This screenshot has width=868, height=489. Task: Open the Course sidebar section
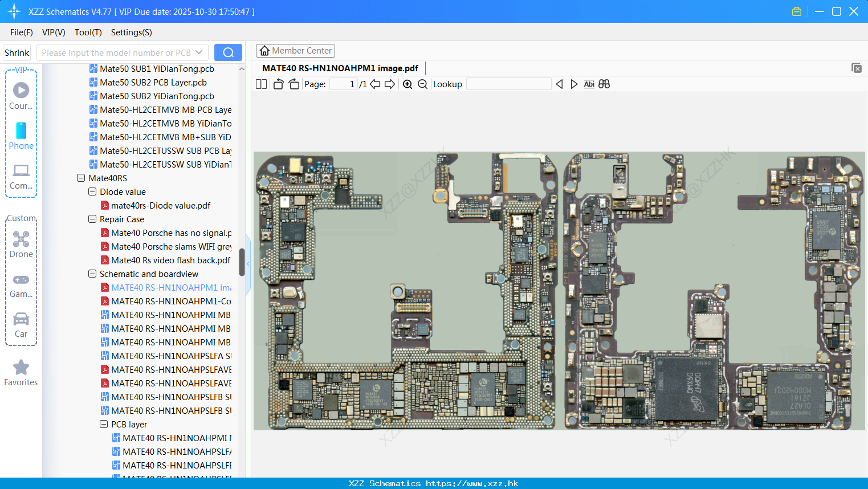click(21, 95)
